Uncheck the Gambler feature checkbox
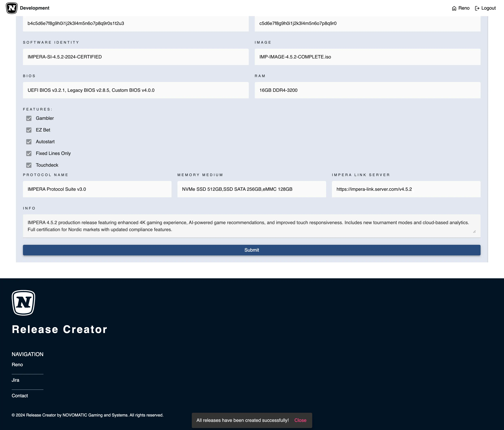 pyautogui.click(x=29, y=118)
